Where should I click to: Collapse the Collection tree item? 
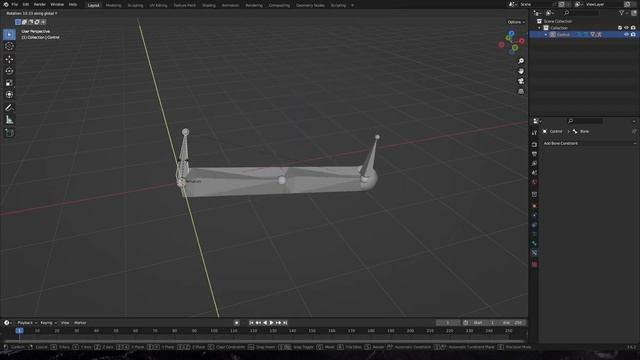pyautogui.click(x=540, y=28)
